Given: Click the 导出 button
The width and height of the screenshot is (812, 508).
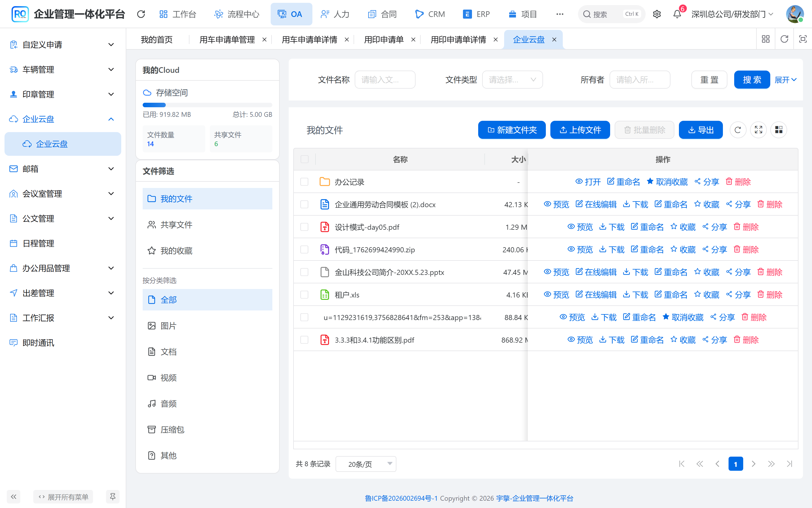Looking at the screenshot, I should pyautogui.click(x=701, y=130).
